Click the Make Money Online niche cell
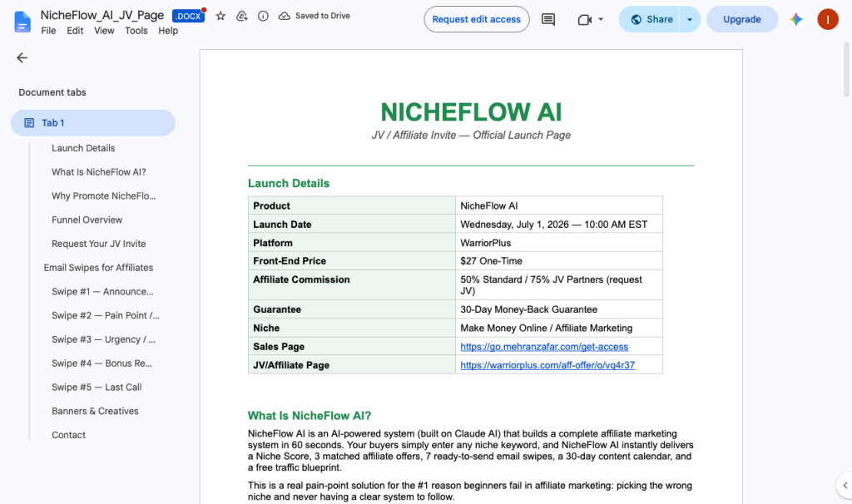This screenshot has width=852, height=504. point(558,328)
